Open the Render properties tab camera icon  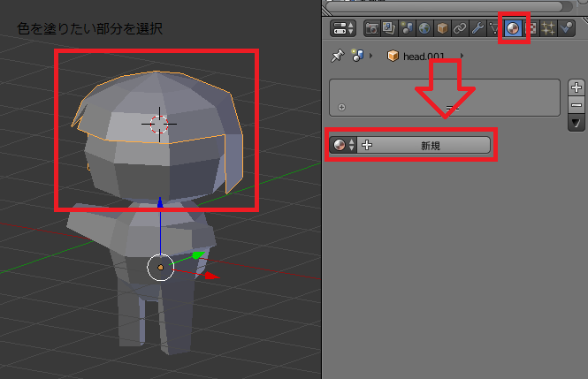click(x=372, y=28)
